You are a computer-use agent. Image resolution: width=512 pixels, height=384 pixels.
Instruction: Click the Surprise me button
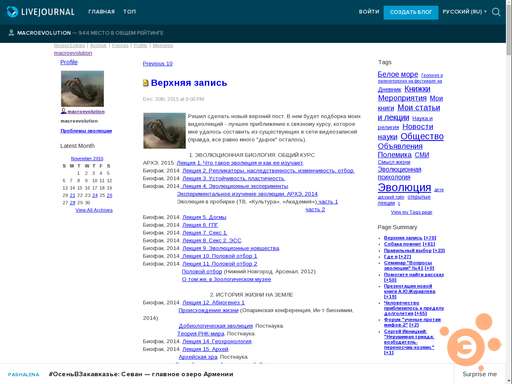click(x=479, y=374)
